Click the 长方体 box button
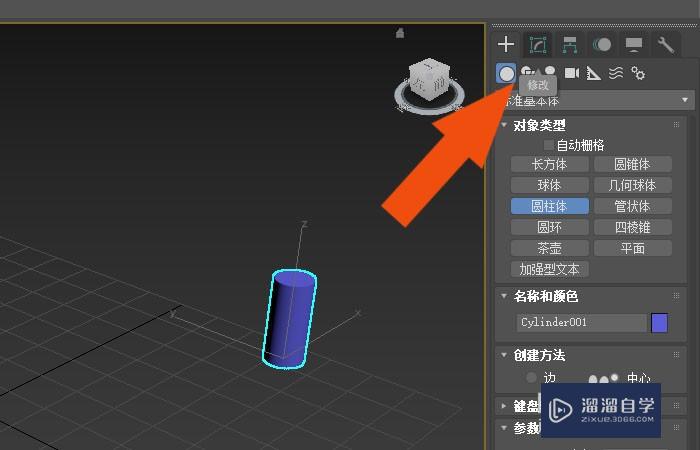 tap(550, 164)
